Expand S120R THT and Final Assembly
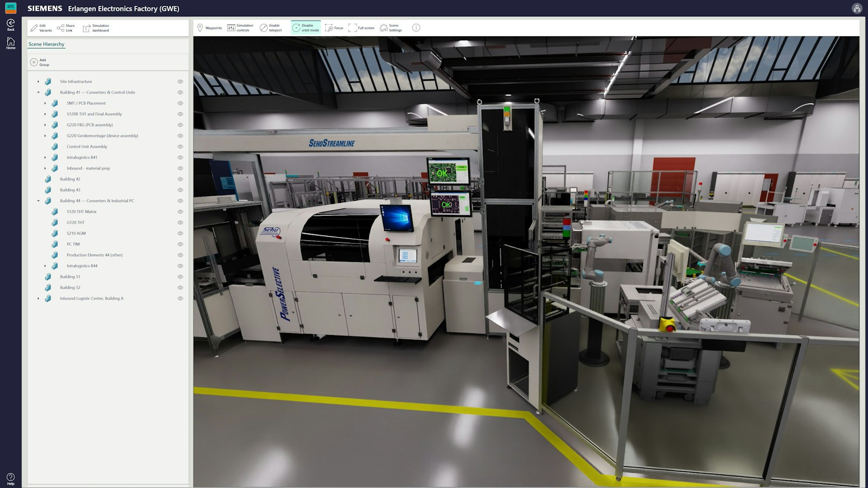The width and height of the screenshot is (868, 488). click(x=45, y=114)
